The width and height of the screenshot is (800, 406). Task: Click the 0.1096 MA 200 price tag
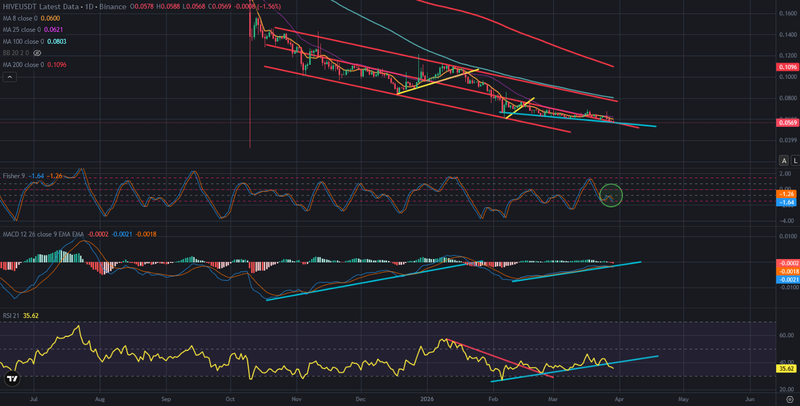click(786, 68)
